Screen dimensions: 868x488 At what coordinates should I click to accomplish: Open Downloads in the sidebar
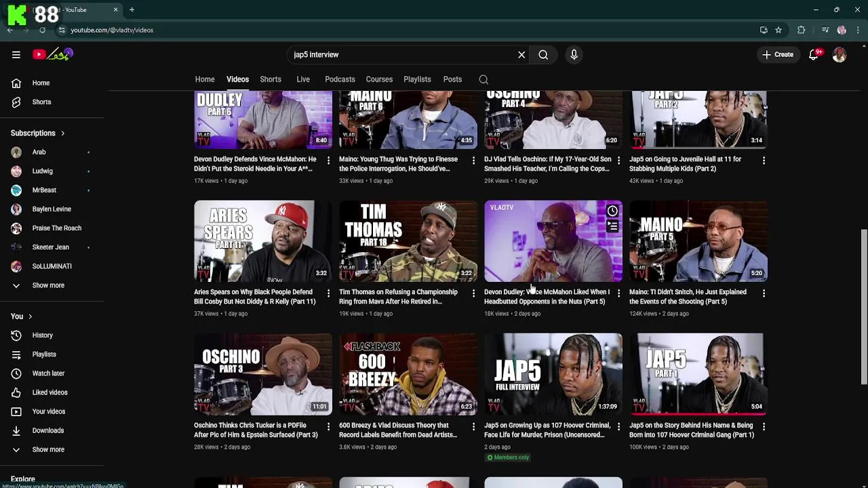(x=52, y=430)
